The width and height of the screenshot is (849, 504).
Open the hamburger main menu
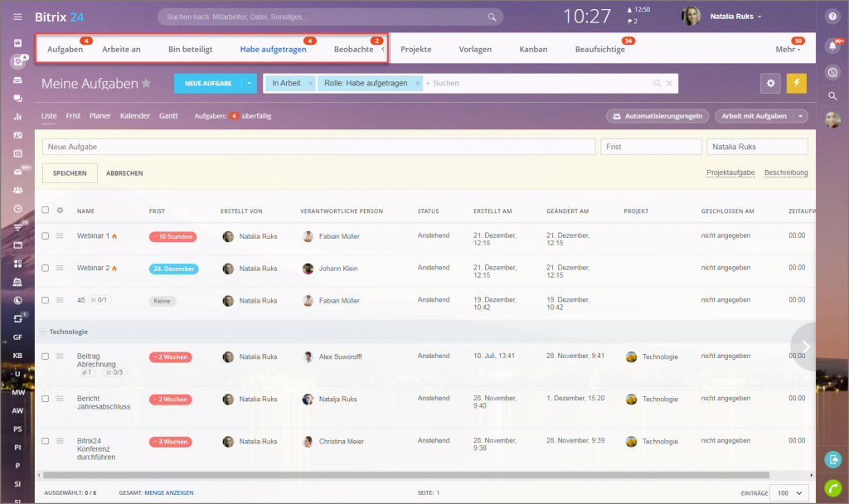point(18,17)
